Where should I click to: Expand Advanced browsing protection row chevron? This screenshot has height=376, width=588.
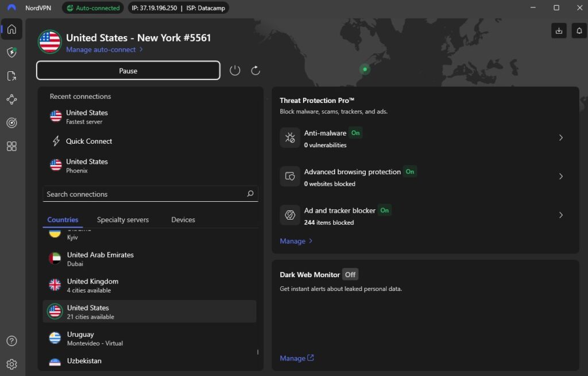coord(560,176)
